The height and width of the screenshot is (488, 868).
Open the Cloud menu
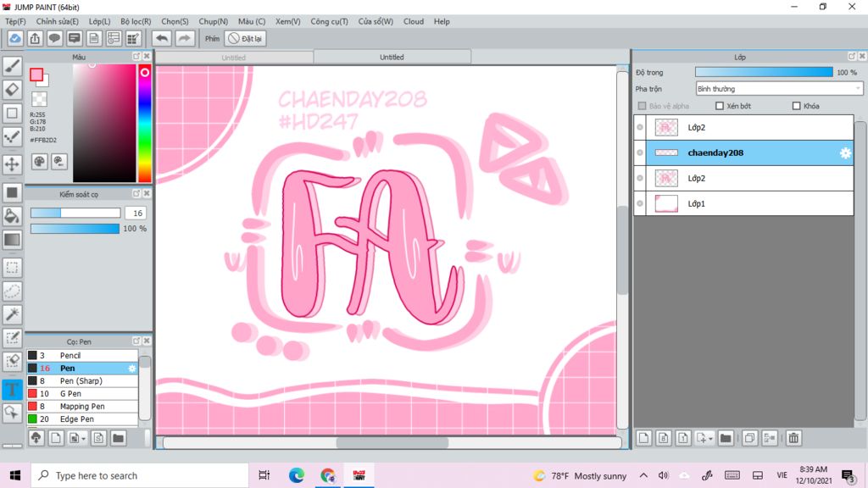(414, 21)
